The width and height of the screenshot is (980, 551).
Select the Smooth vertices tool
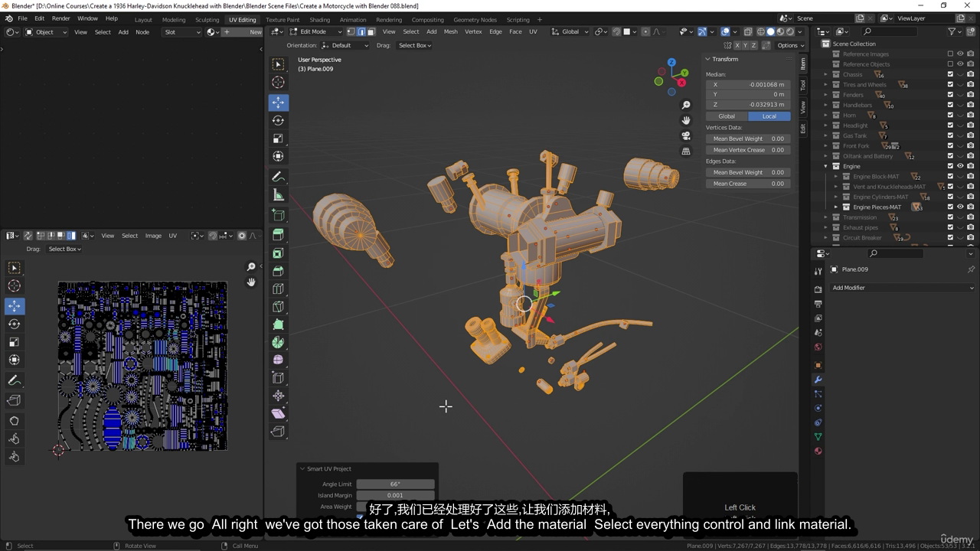click(x=278, y=360)
